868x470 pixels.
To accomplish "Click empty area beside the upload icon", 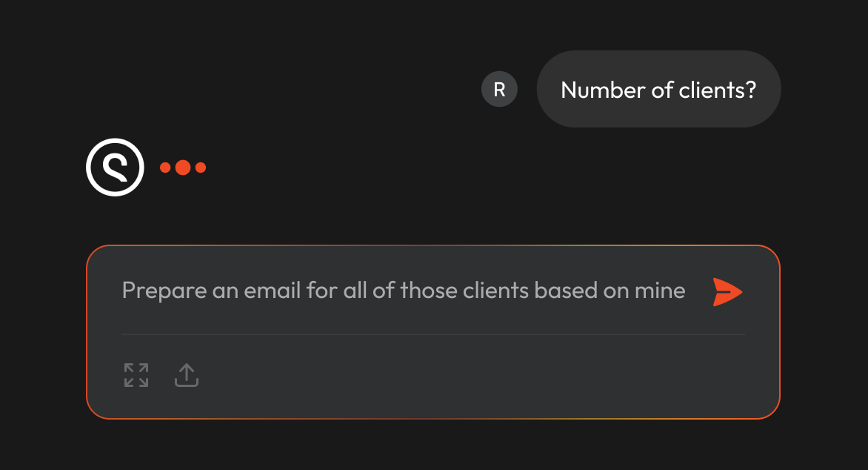I will 443,375.
